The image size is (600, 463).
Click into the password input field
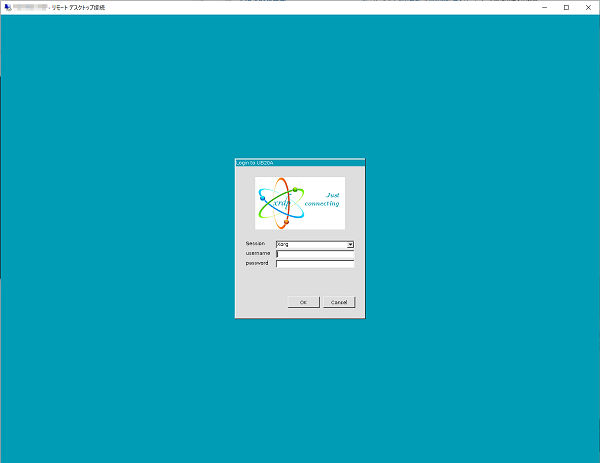315,264
